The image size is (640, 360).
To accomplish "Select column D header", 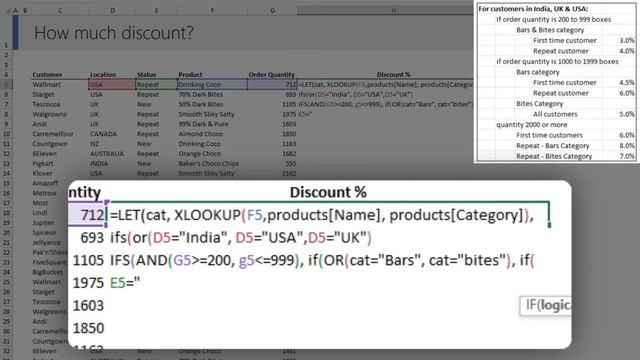I will [112, 11].
